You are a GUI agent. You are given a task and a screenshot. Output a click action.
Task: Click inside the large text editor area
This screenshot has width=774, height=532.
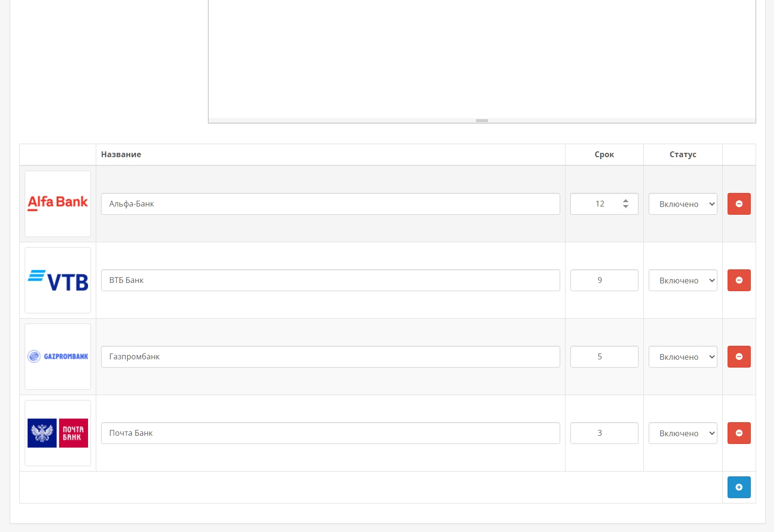pos(482,58)
